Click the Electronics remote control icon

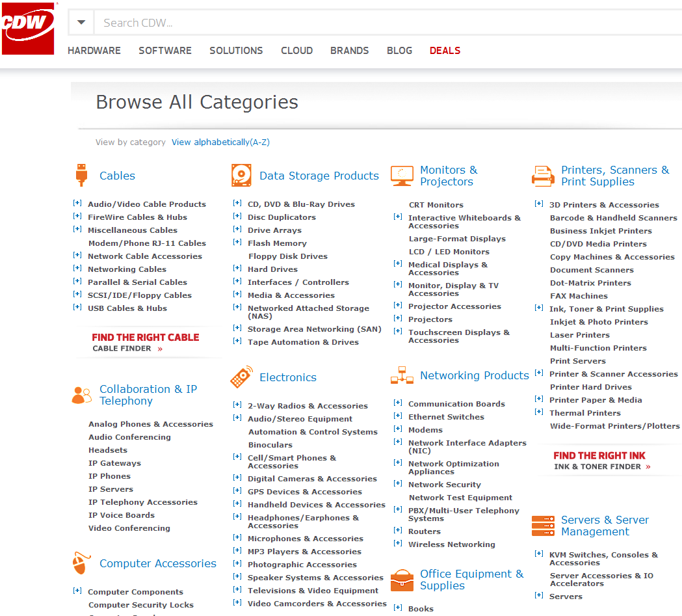241,377
